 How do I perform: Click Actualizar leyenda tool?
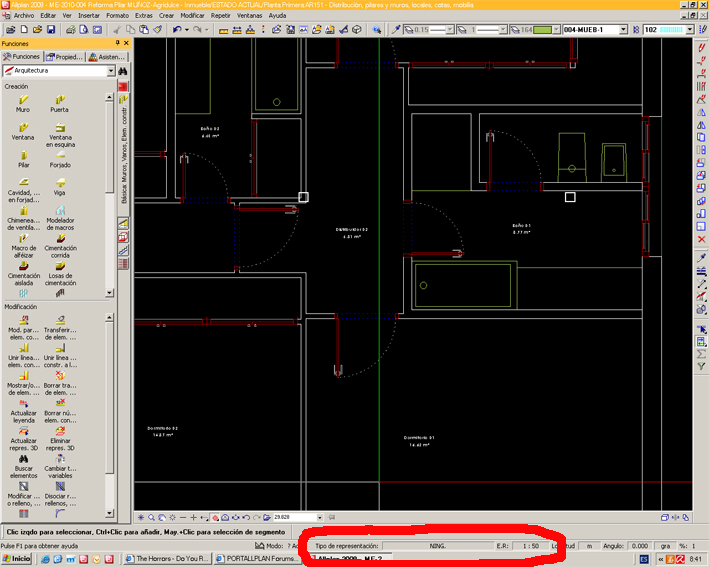click(24, 411)
